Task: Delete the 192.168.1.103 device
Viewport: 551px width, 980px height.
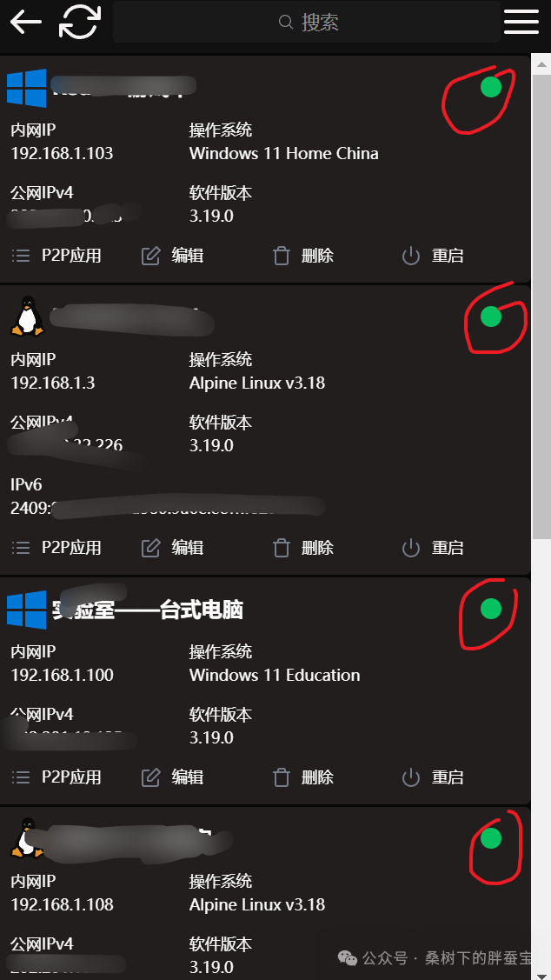Action: pos(303,256)
